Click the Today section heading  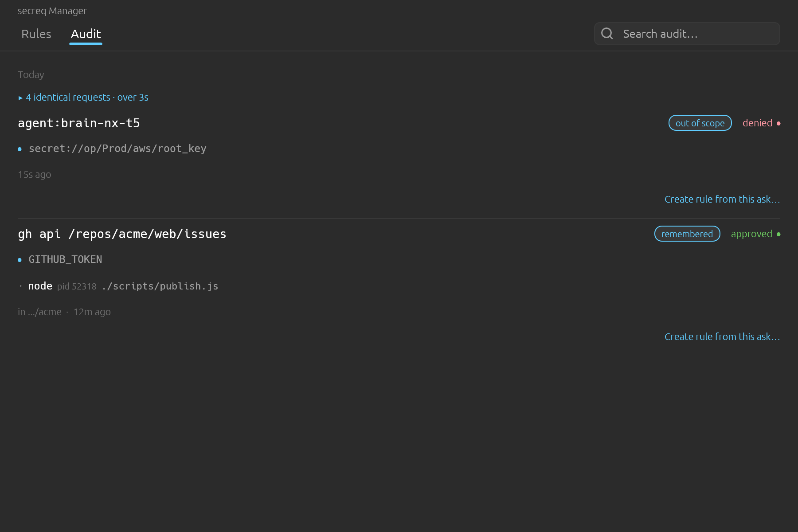pos(31,74)
